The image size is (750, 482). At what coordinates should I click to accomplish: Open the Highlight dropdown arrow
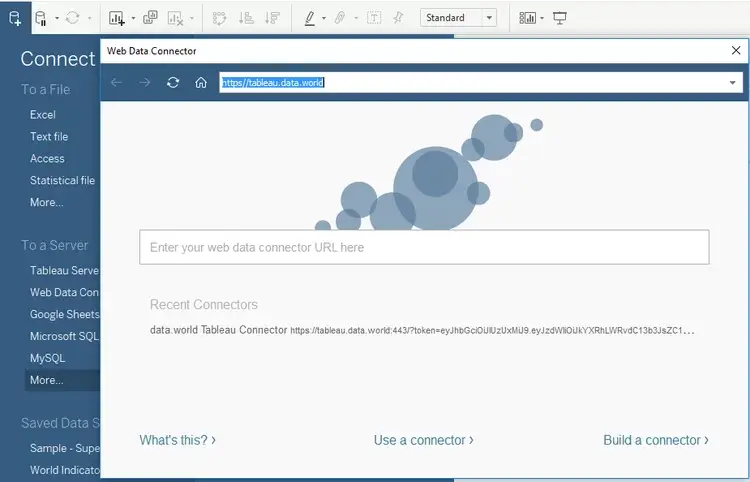[x=324, y=18]
